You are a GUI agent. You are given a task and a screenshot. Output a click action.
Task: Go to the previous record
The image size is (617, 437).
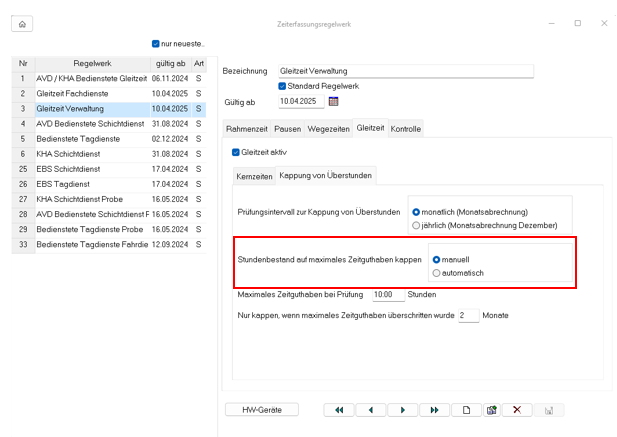370,410
